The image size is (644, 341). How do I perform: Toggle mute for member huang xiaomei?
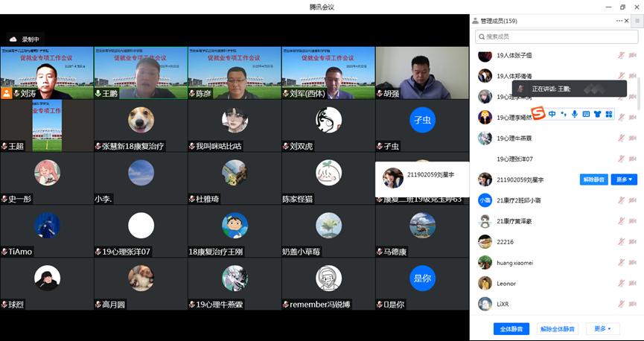(620, 263)
